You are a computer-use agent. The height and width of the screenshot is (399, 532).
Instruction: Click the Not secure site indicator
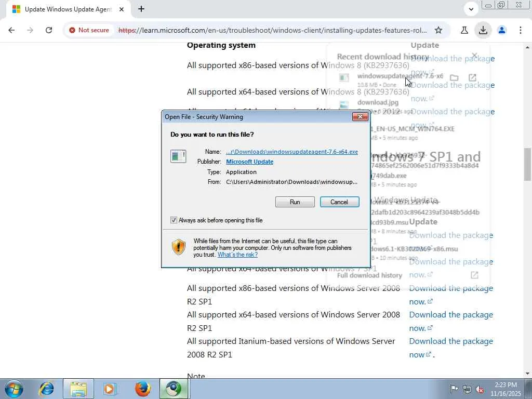89,30
